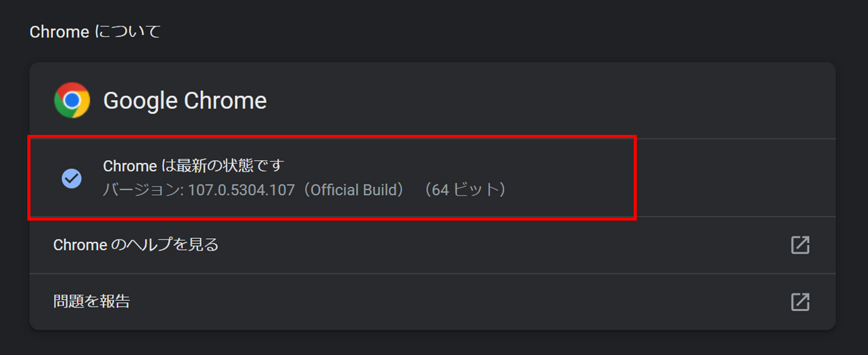
Task: Click the Google Chrome title text
Action: pos(185,100)
